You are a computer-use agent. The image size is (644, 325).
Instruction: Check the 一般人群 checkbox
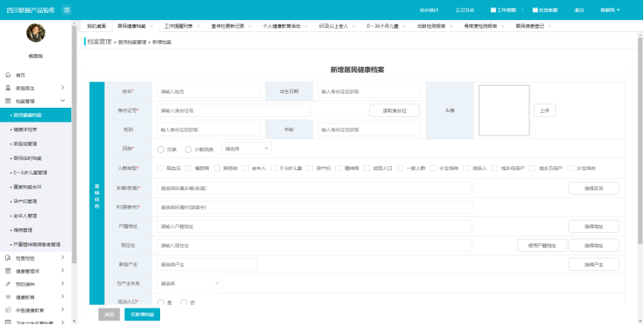tap(400, 169)
